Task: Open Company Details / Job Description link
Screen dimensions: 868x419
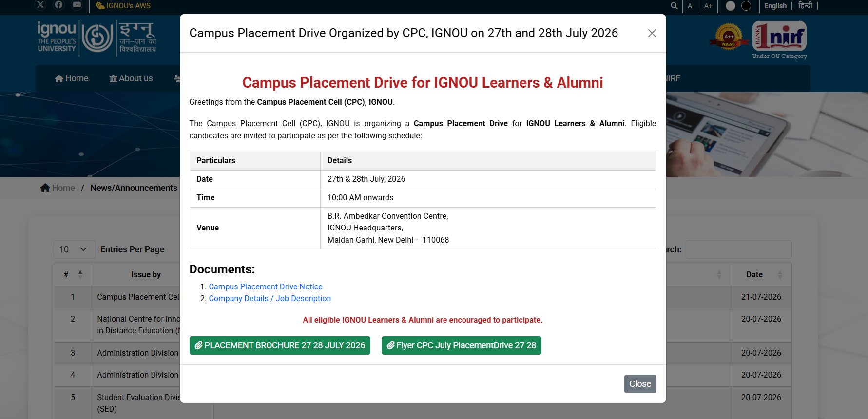Action: (270, 299)
